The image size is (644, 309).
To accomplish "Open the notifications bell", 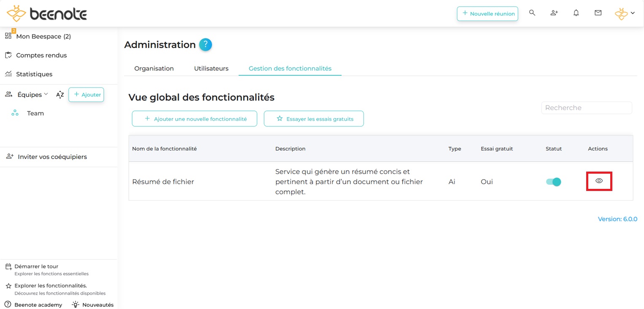I will [576, 13].
